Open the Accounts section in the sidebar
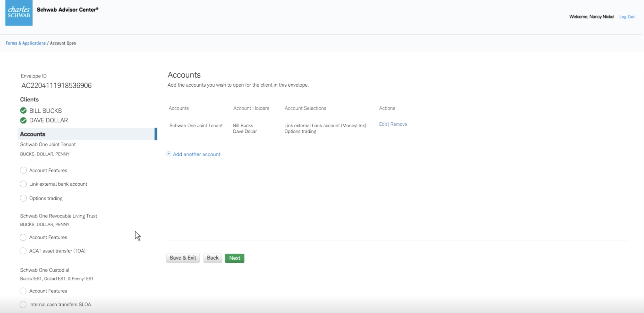644x313 pixels. pos(87,134)
